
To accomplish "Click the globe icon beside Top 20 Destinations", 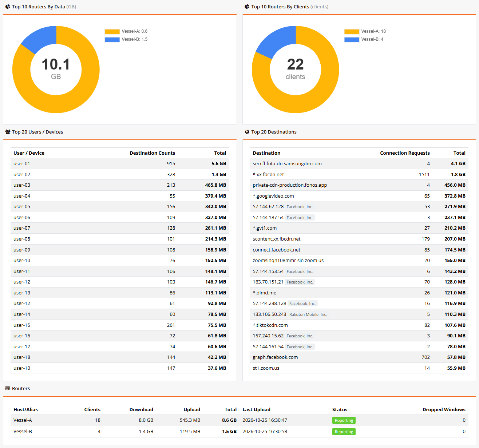I will click(247, 132).
